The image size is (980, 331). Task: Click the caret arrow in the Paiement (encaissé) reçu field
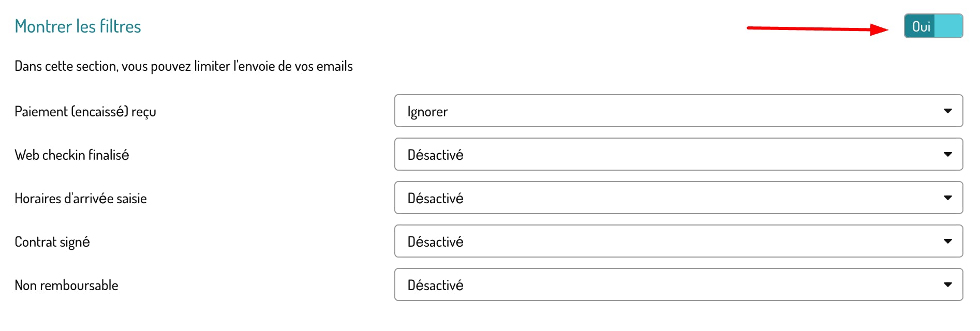point(947,111)
